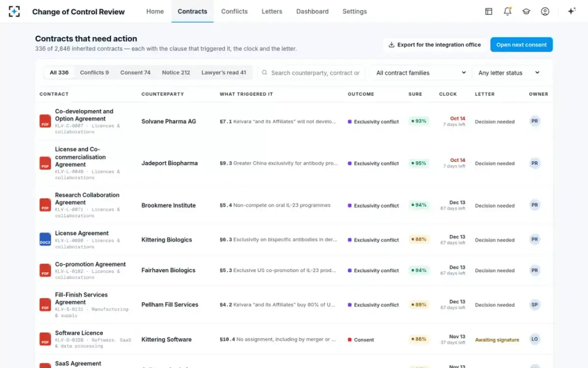Click the app logo icon
The image size is (588, 368).
pos(15,11)
